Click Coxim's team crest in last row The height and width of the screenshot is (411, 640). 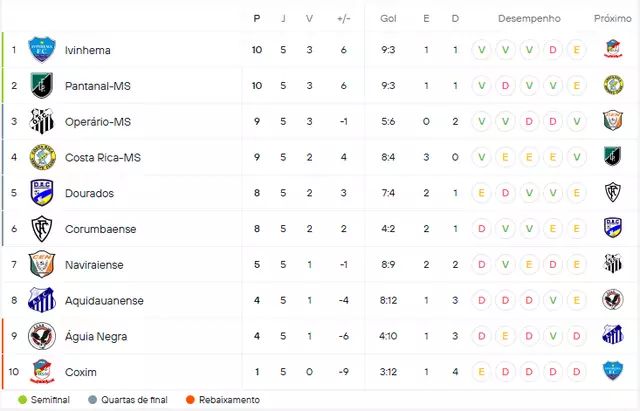coord(42,372)
